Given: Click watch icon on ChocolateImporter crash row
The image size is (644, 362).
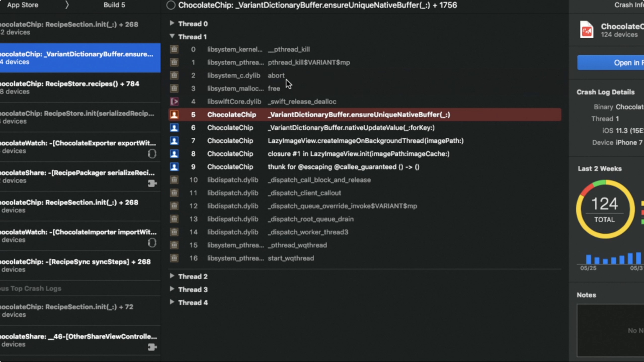Looking at the screenshot, I should [152, 243].
